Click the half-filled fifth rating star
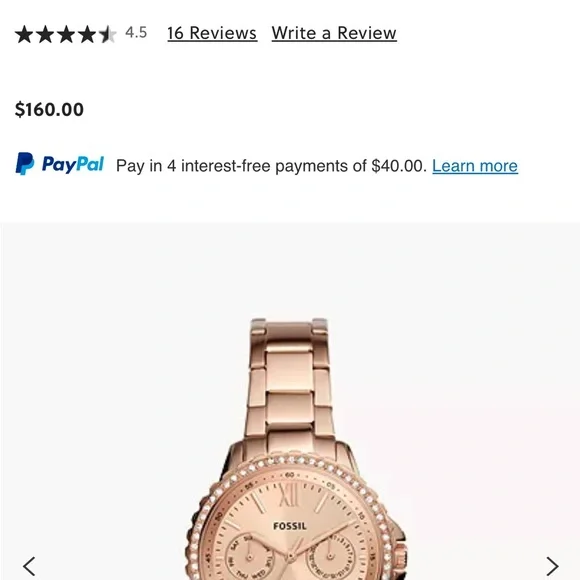580x580 pixels. pos(108,34)
